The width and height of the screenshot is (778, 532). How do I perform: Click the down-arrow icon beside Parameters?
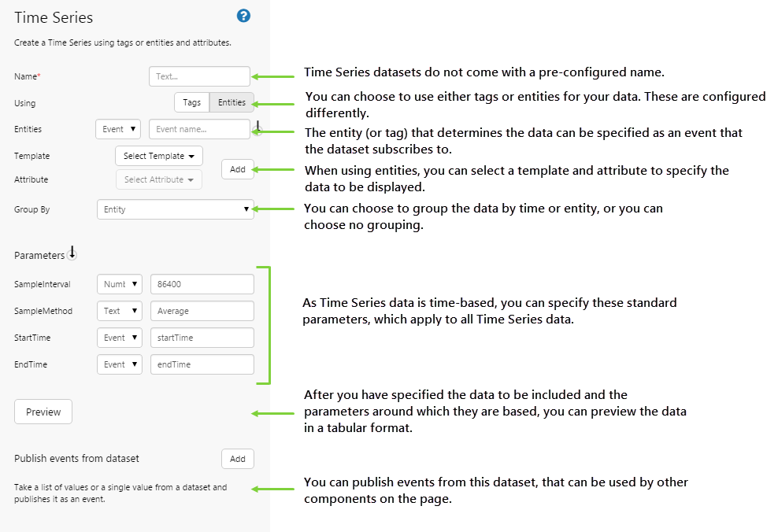[72, 253]
